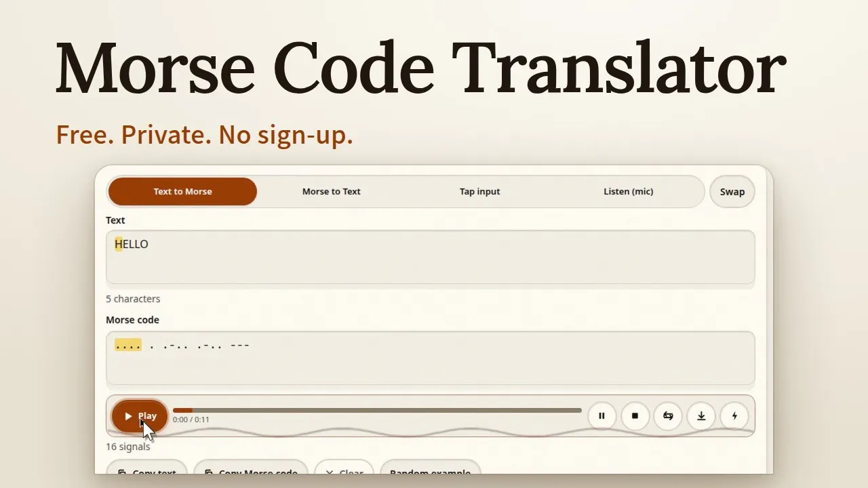Screen dimensions: 868x488
Task: Click the "Morse Code Translator" heading
Action: (x=420, y=68)
